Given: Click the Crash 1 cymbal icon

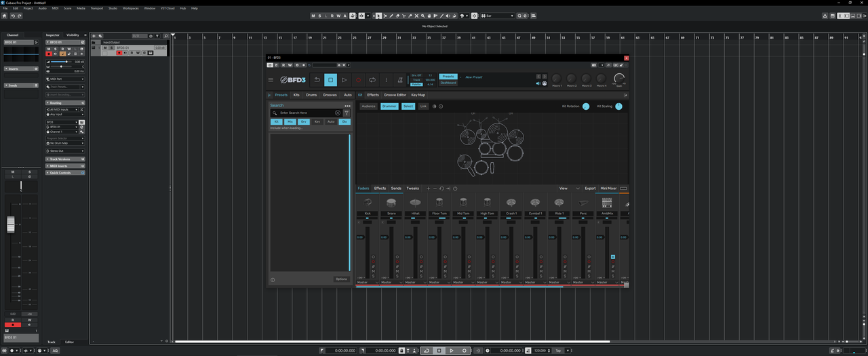Looking at the screenshot, I should [511, 202].
